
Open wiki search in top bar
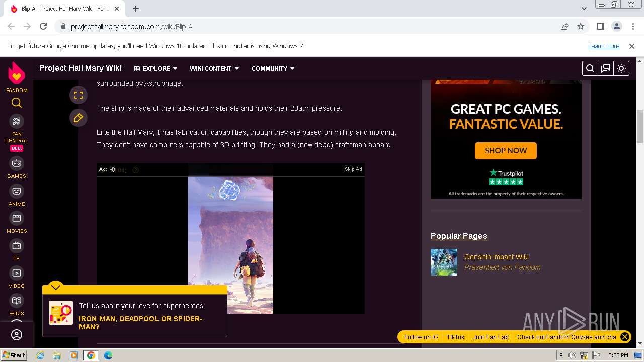tap(590, 68)
